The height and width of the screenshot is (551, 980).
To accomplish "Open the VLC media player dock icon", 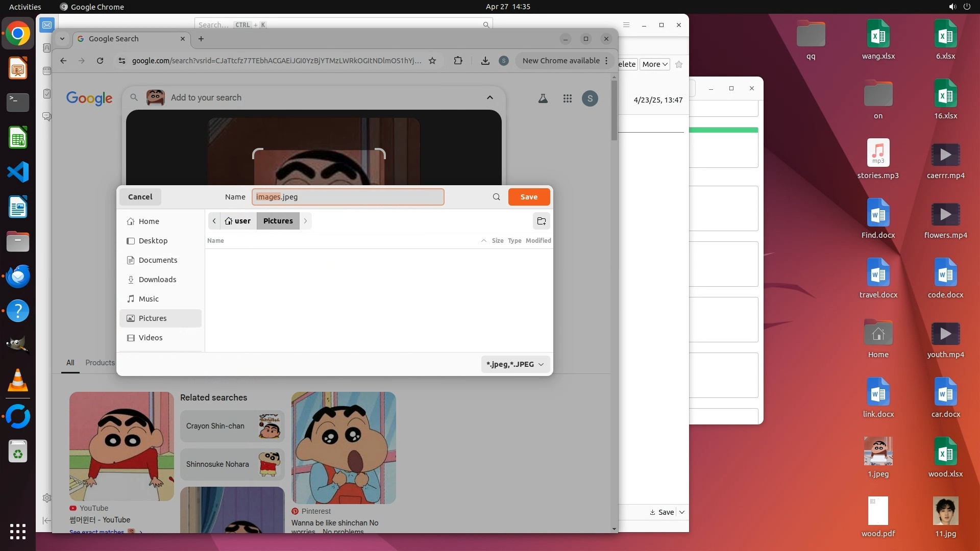I will [x=18, y=380].
